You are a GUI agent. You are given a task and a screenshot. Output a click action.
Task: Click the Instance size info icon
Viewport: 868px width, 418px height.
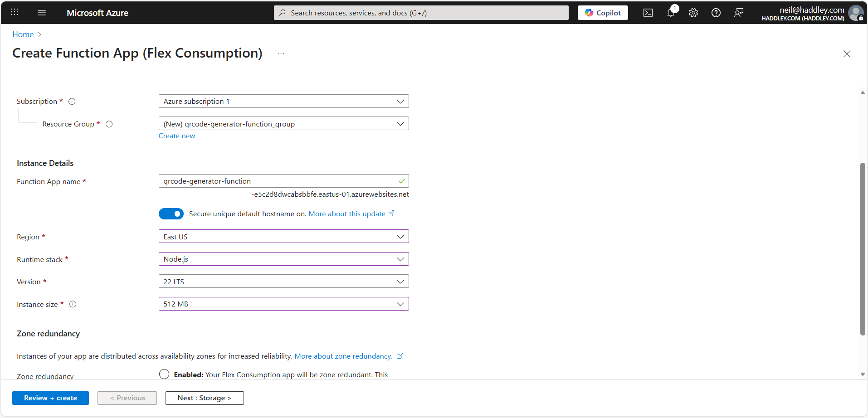coord(73,304)
